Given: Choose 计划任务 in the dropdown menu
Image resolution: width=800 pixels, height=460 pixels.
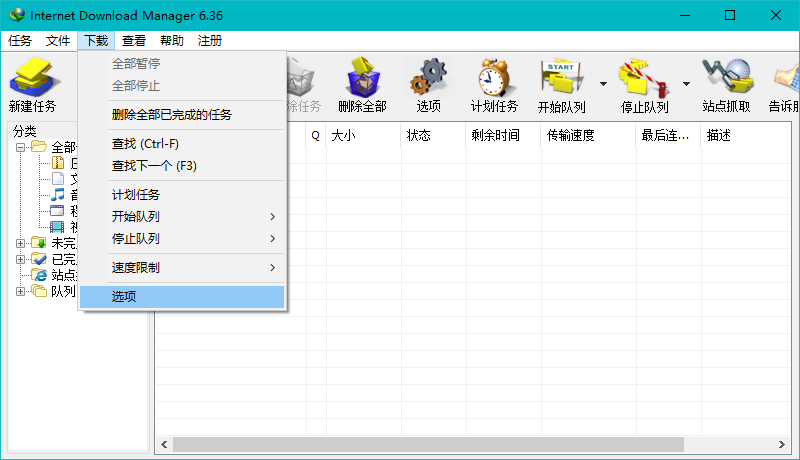Looking at the screenshot, I should coord(182,194).
